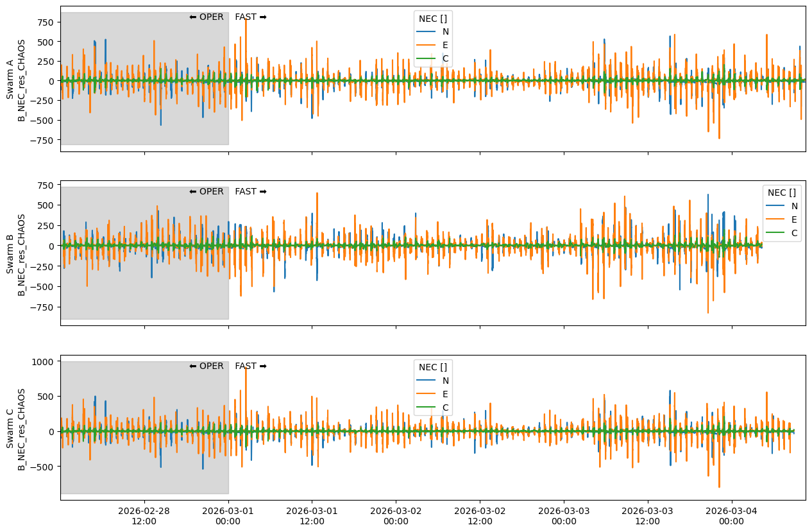
Task: Click the 1000 y-axis tick in Swarm C panel
Action: [43, 362]
